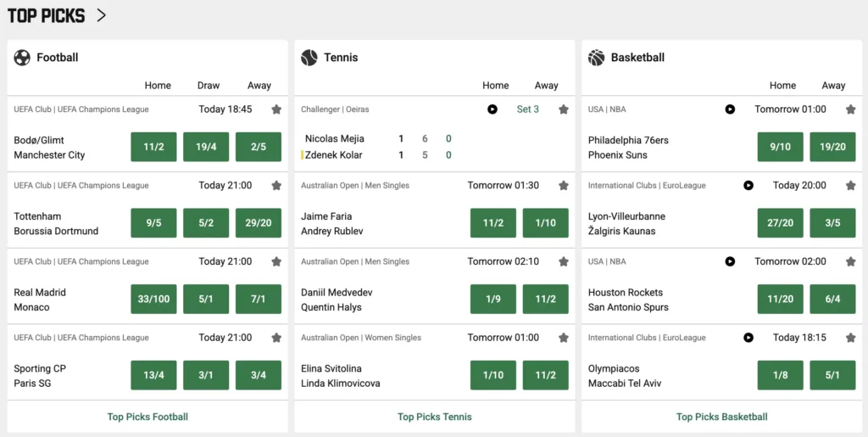The width and height of the screenshot is (868, 437).
Task: Favorite the Bodø/Glimt vs Manchester City match
Action: [x=276, y=109]
